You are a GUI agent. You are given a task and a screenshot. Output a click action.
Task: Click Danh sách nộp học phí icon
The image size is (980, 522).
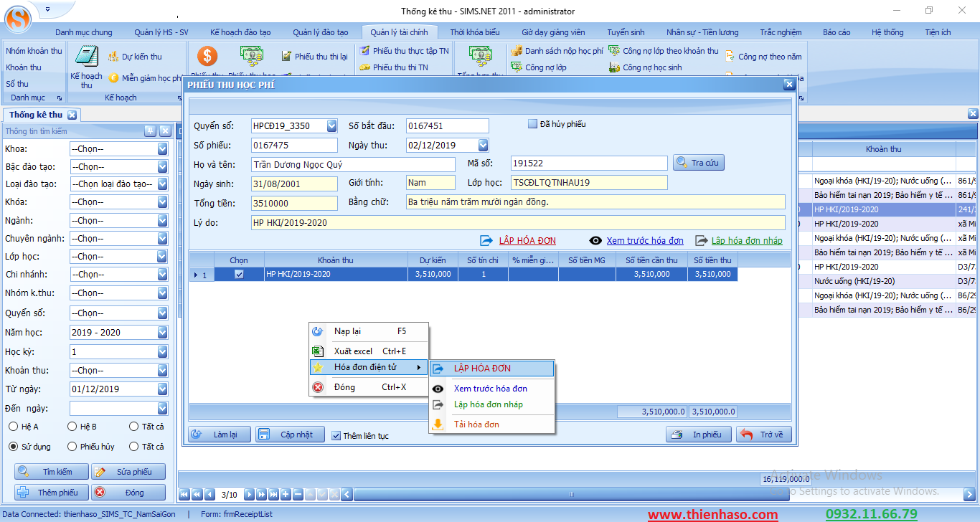[x=557, y=51]
